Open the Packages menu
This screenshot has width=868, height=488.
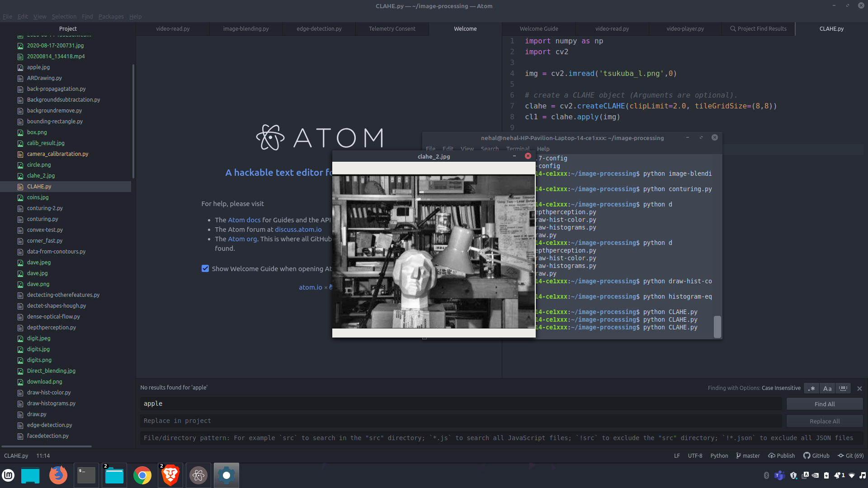[x=111, y=16]
